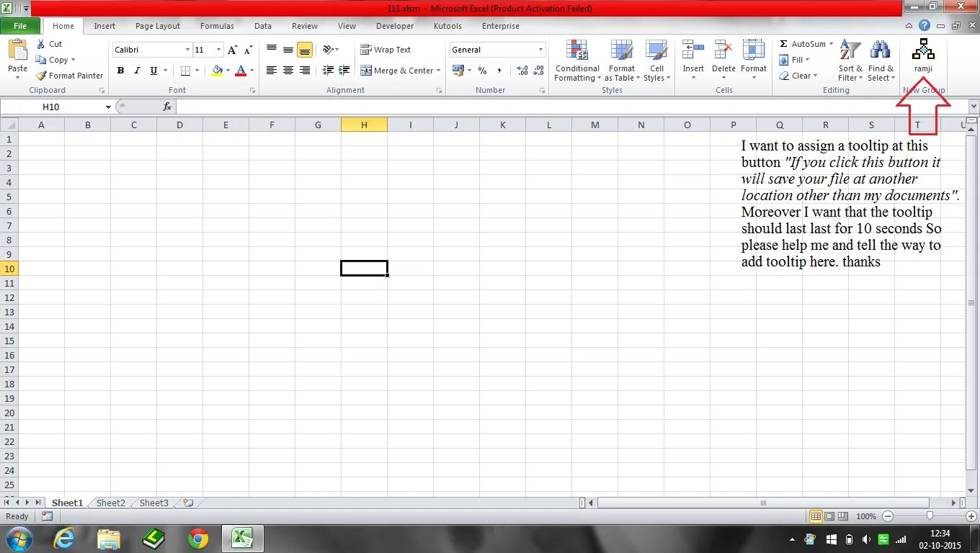Image resolution: width=980 pixels, height=553 pixels.
Task: Open Internet Explorer from taskbar
Action: [x=64, y=539]
